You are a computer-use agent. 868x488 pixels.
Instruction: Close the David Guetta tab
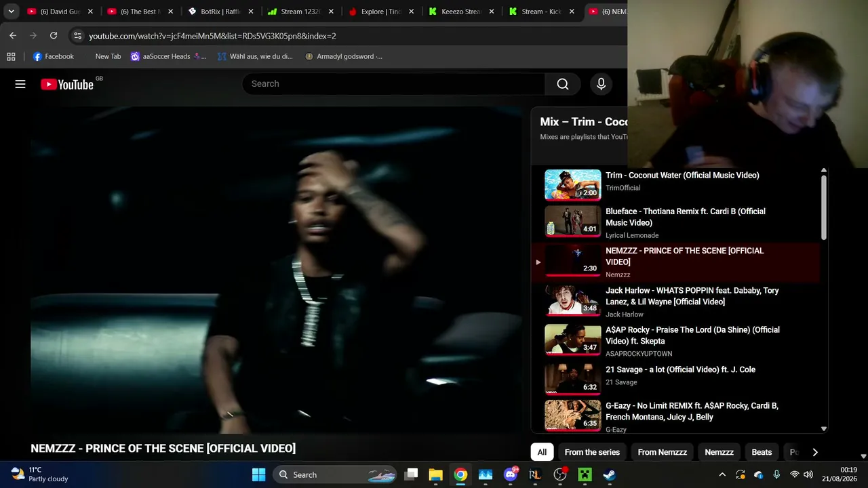[x=90, y=12]
